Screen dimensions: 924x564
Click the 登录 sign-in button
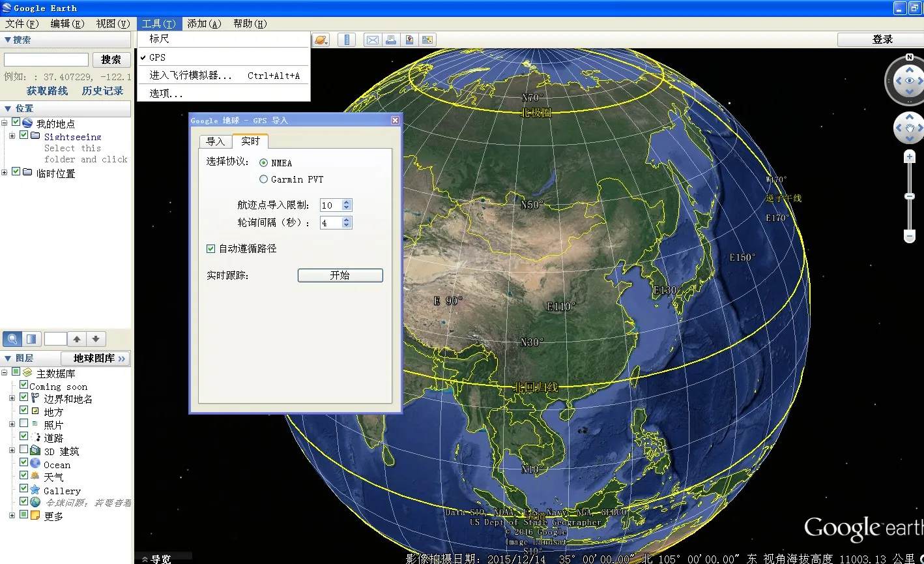(880, 40)
